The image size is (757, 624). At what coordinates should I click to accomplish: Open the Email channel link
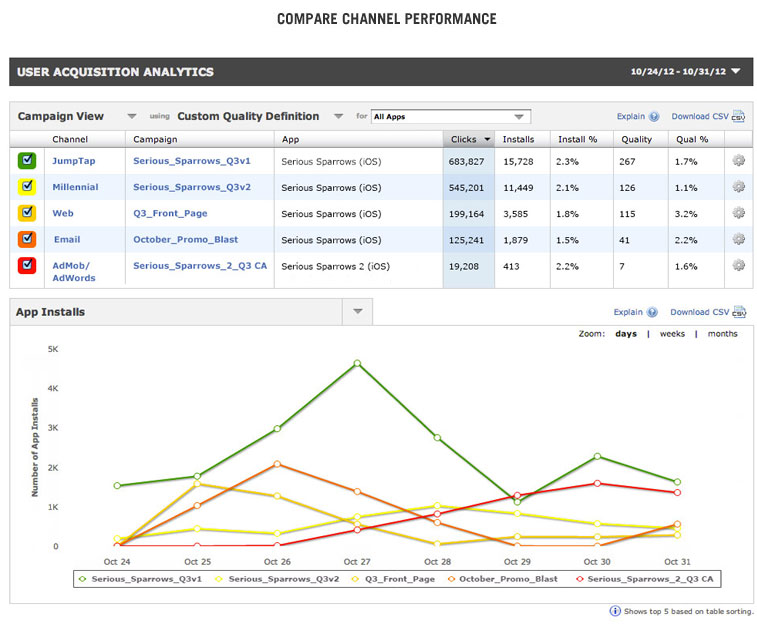[x=67, y=239]
